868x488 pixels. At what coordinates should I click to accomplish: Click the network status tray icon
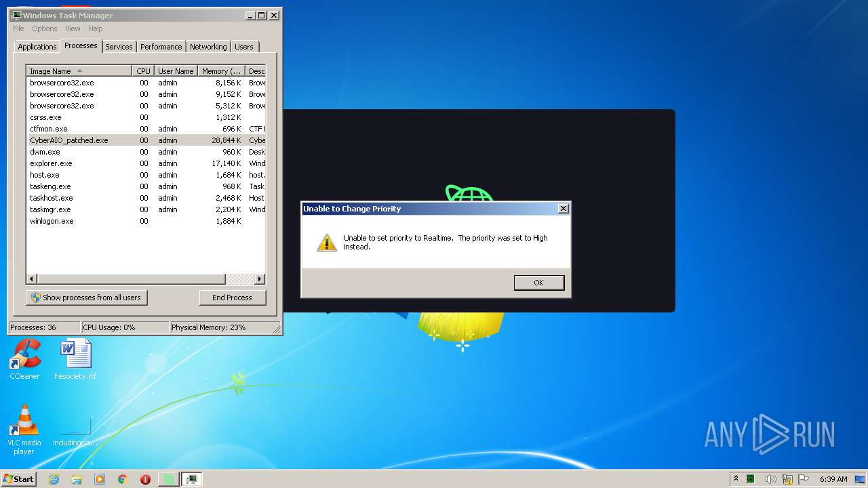pos(787,479)
